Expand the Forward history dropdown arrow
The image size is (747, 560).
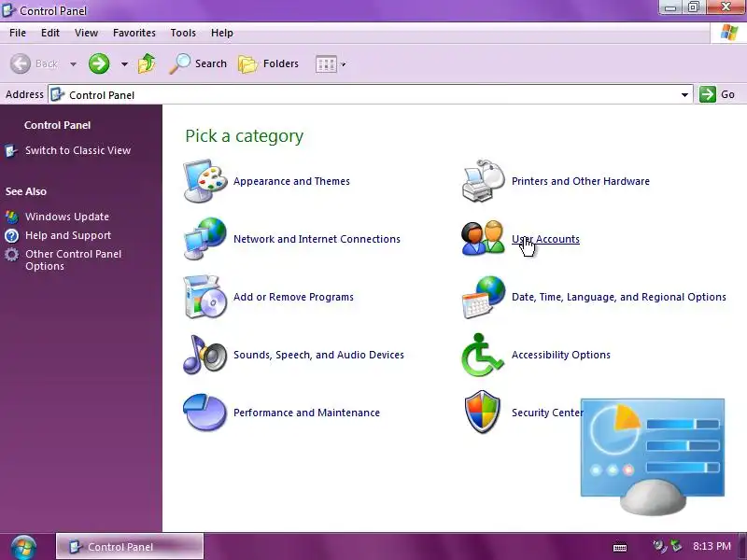click(124, 63)
